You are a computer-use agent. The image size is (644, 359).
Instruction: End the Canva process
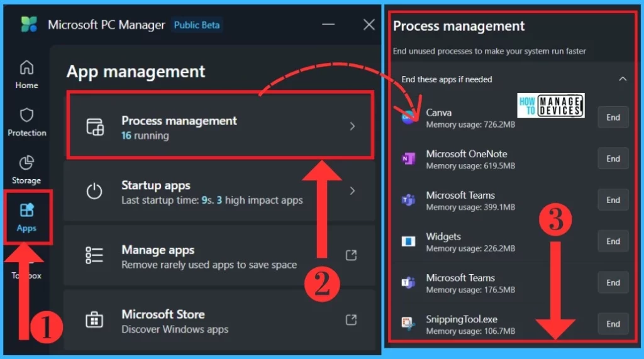click(613, 118)
